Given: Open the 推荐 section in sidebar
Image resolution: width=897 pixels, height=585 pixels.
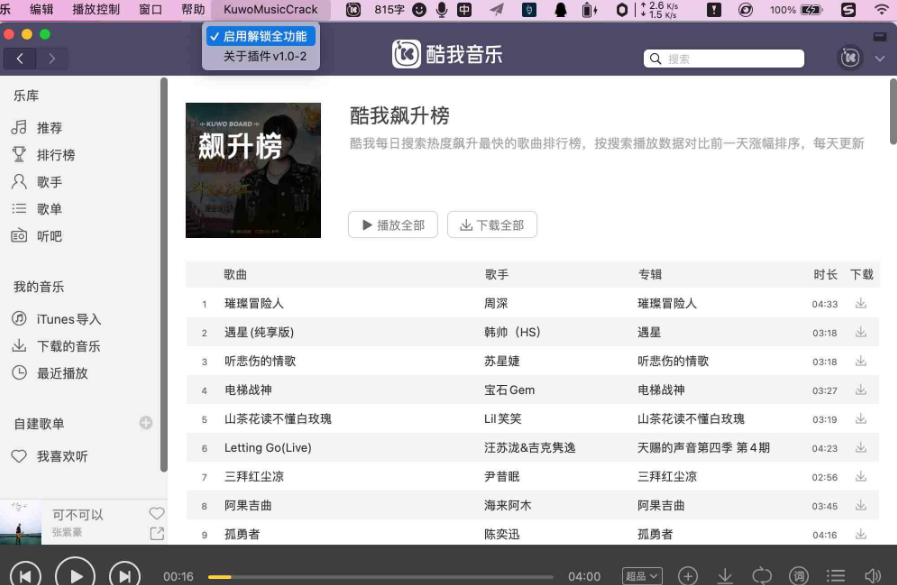Looking at the screenshot, I should pyautogui.click(x=49, y=128).
